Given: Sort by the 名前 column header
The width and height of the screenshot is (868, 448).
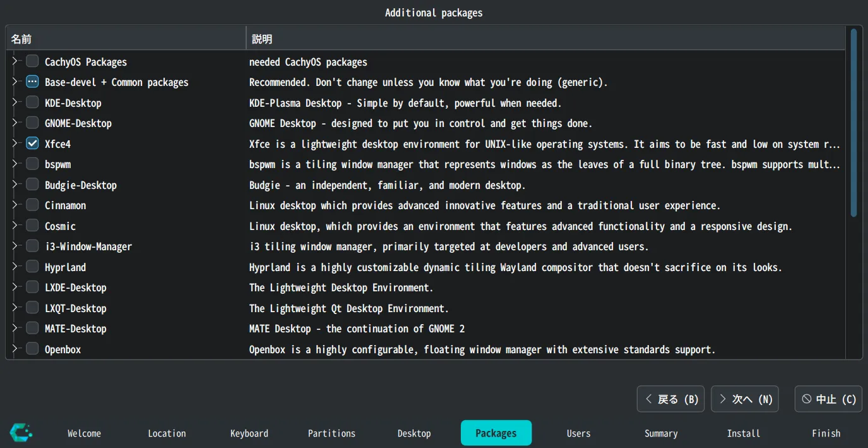Looking at the screenshot, I should 126,39.
